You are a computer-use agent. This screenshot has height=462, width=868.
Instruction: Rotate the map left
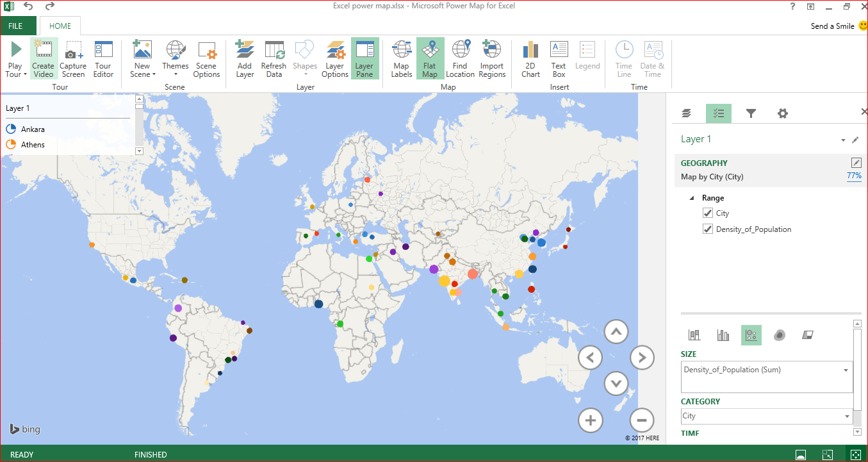pyautogui.click(x=590, y=357)
